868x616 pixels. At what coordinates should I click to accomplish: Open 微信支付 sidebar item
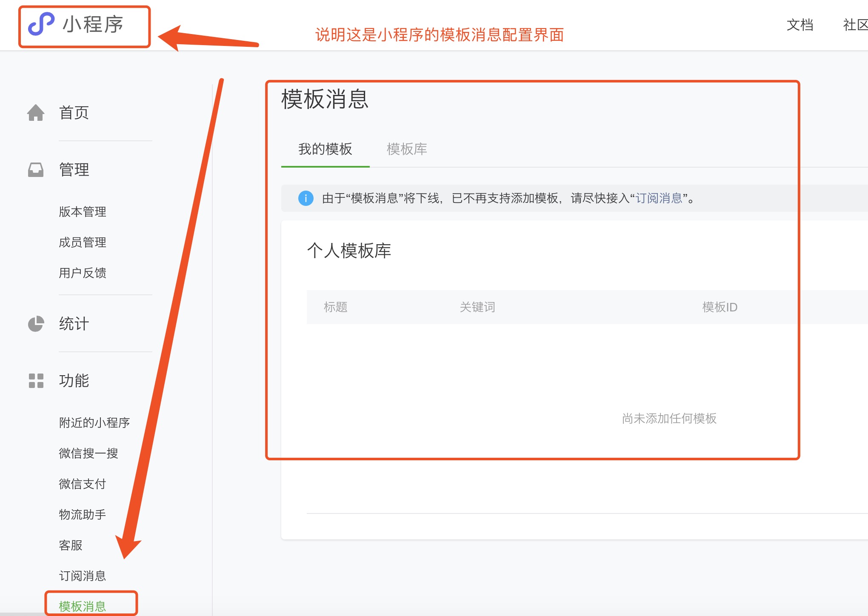tap(82, 484)
